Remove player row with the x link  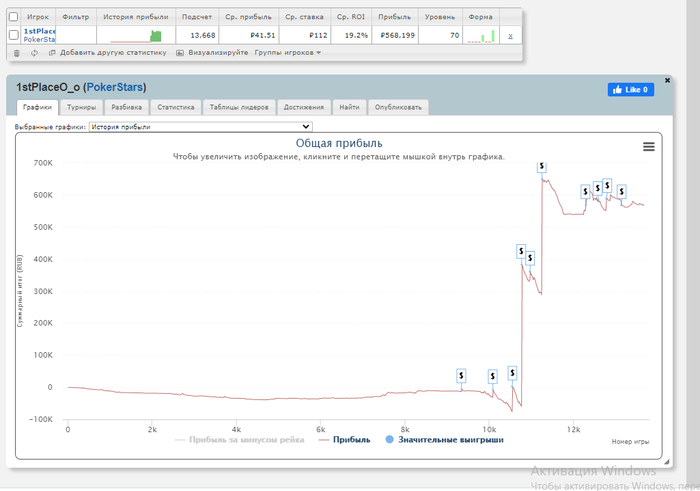510,35
